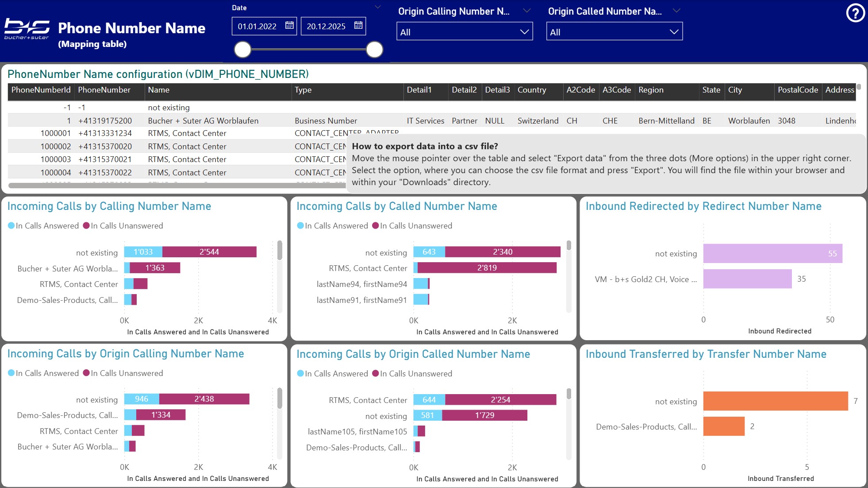Click the end date field 20.12.2025
868x488 pixels.
pos(333,26)
